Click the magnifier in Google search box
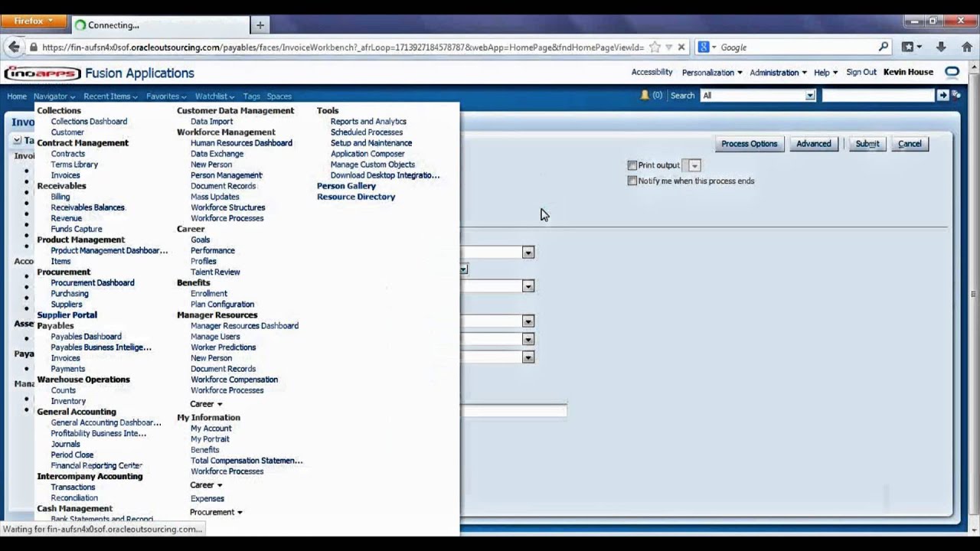This screenshot has width=980, height=551. 884,47
